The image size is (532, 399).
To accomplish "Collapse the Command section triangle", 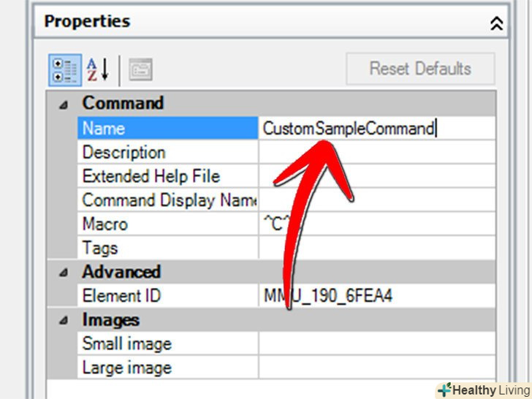I will (63, 104).
